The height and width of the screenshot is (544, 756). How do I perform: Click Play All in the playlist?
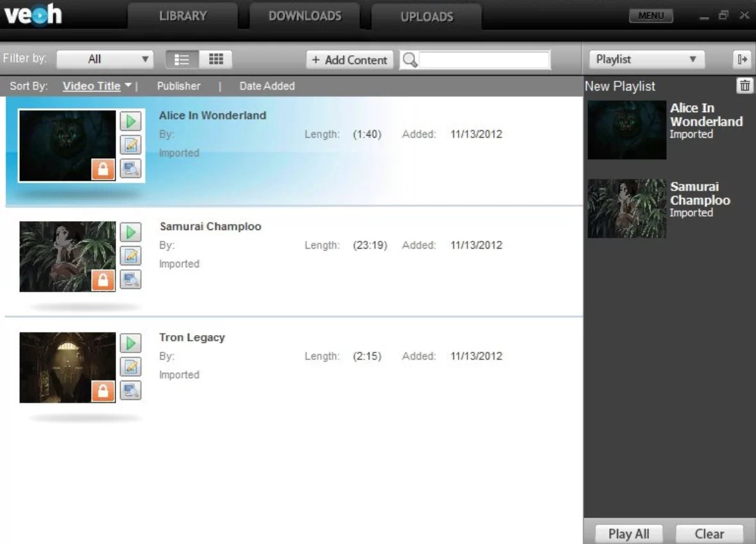click(628, 534)
